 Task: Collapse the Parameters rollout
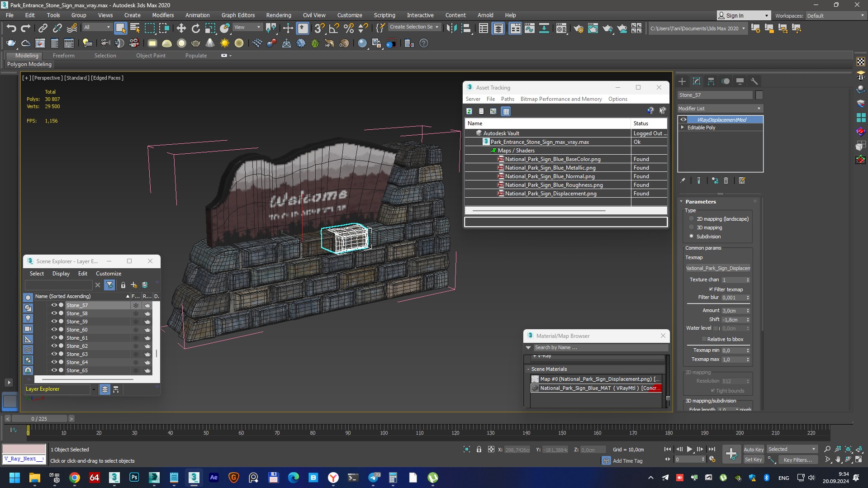click(x=681, y=202)
